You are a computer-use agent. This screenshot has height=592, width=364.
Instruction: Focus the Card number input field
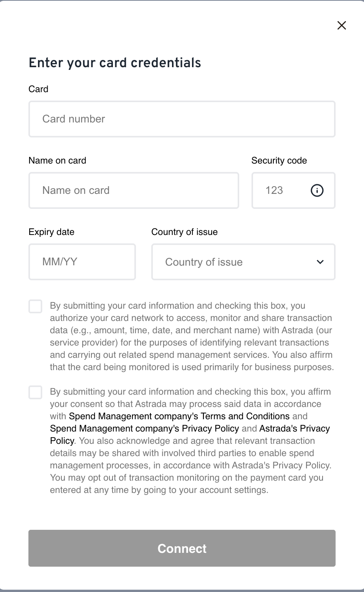(182, 119)
